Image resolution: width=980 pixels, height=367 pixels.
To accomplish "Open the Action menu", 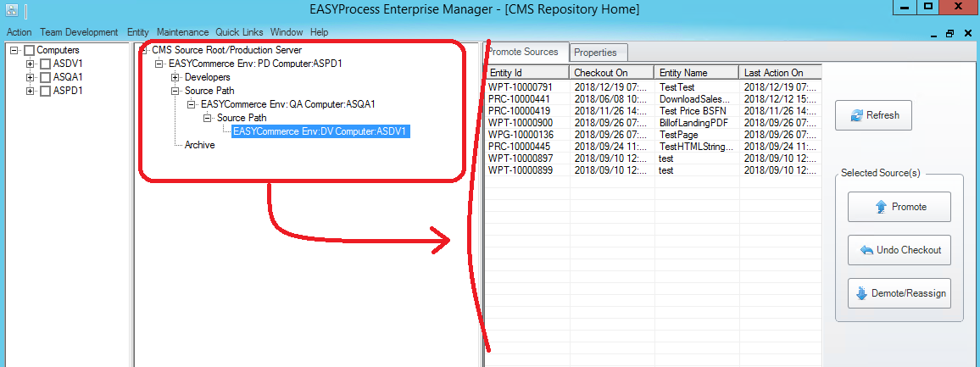I will pyautogui.click(x=19, y=32).
